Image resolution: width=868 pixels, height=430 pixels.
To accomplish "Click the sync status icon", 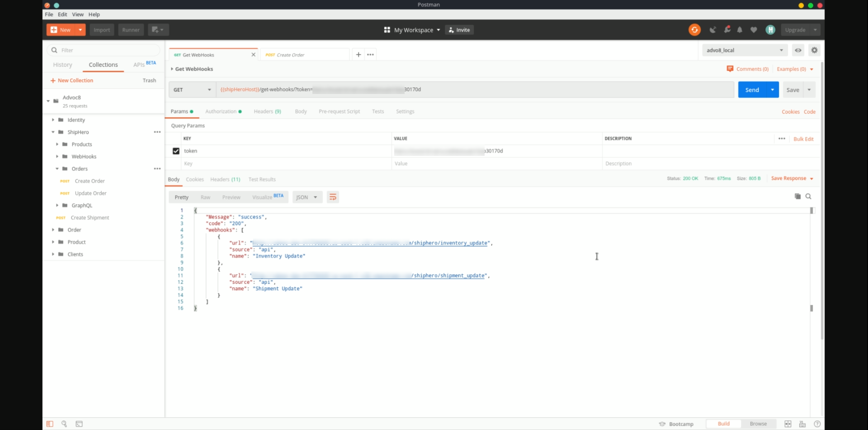I will (694, 30).
